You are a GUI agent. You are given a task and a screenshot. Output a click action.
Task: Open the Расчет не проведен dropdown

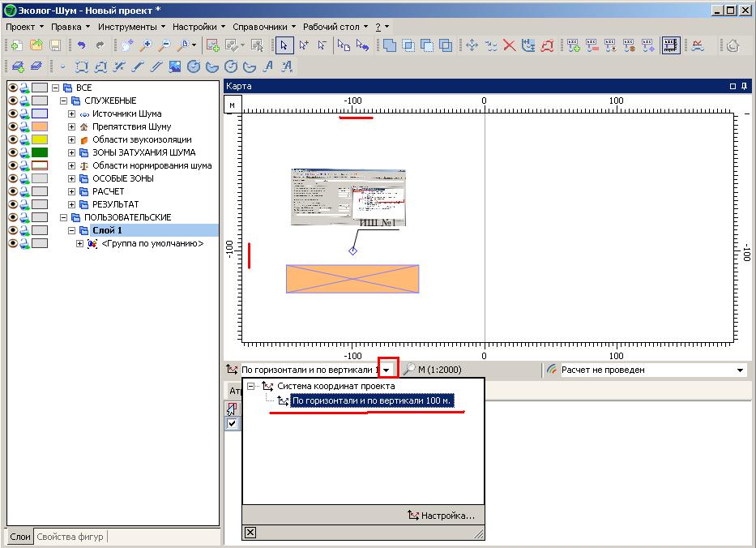tap(740, 370)
